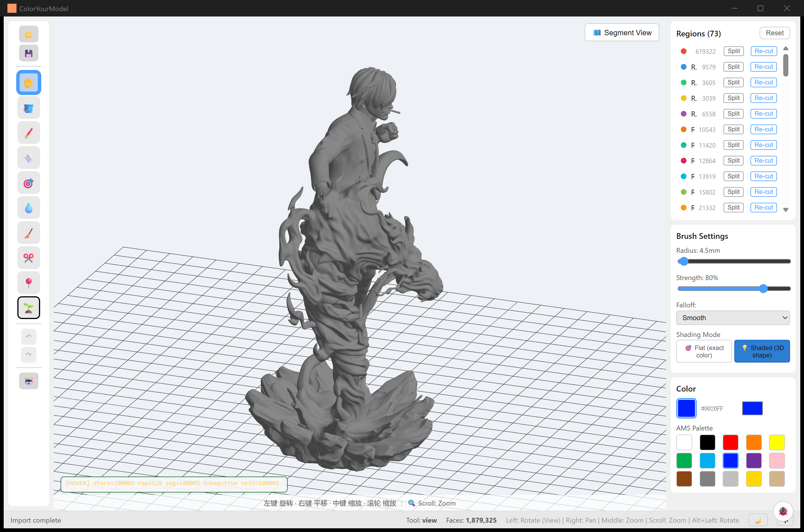Screen dimensions: 804x532
Task: Pick bright yellow from AMS Palette
Action: pyautogui.click(x=776, y=442)
